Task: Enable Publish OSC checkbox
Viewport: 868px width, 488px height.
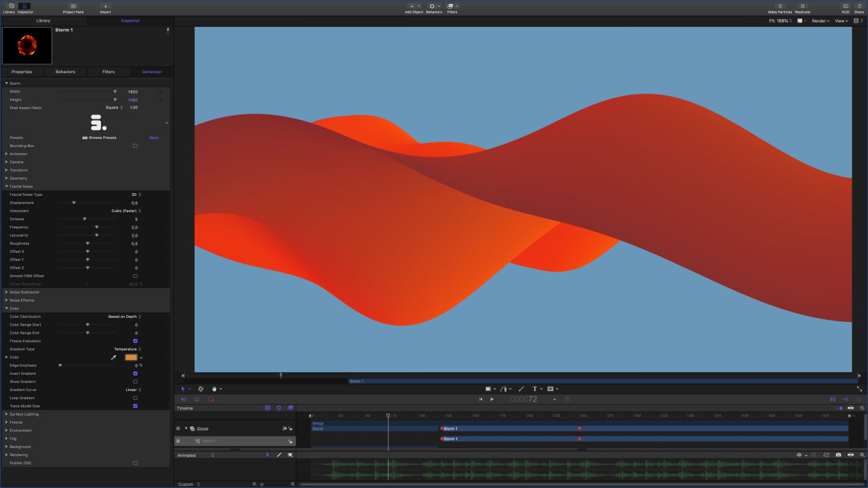Action: pos(135,463)
